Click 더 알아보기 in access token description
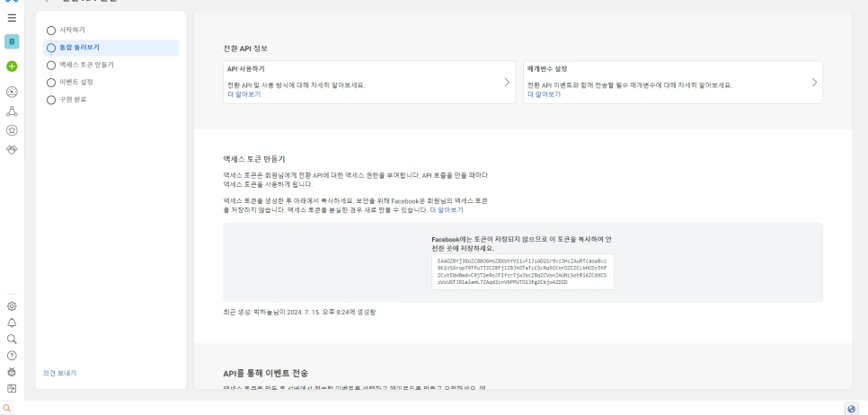Image resolution: width=868 pixels, height=415 pixels. pyautogui.click(x=447, y=210)
